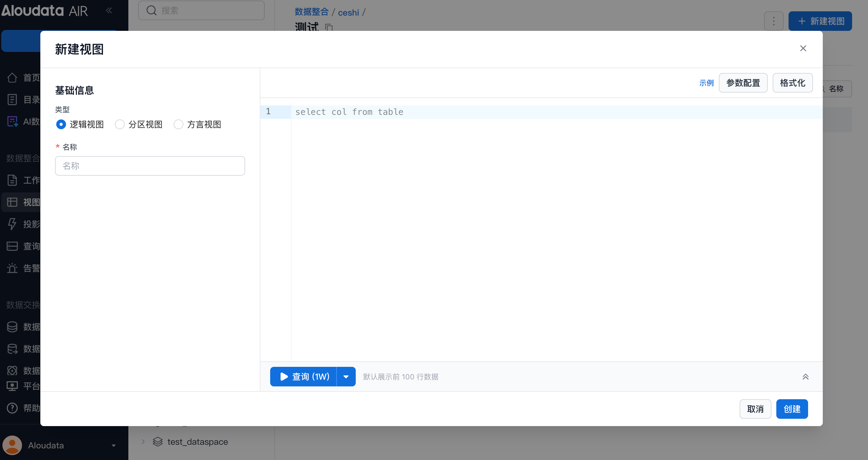Click the copy icon beside 测试 title
Image resolution: width=868 pixels, height=460 pixels.
pos(329,27)
